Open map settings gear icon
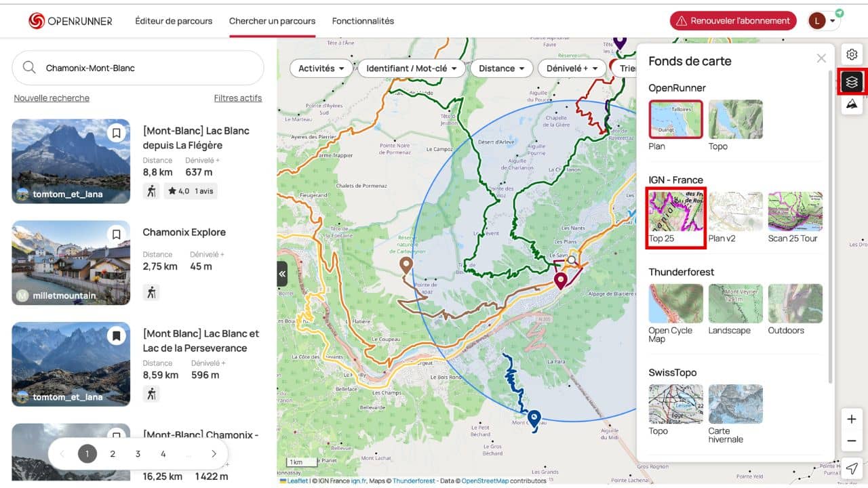Screen dimensions: 868x488 click(852, 55)
